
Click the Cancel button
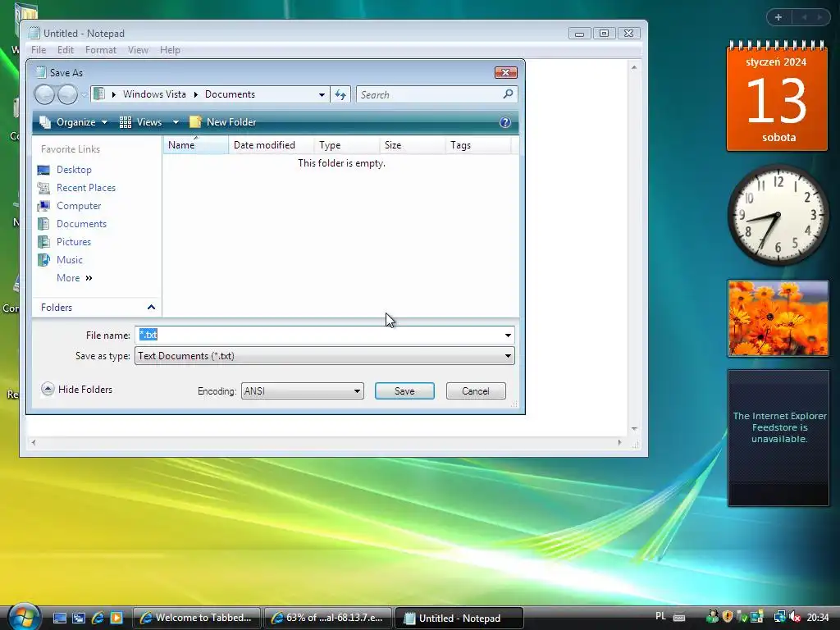tap(476, 391)
